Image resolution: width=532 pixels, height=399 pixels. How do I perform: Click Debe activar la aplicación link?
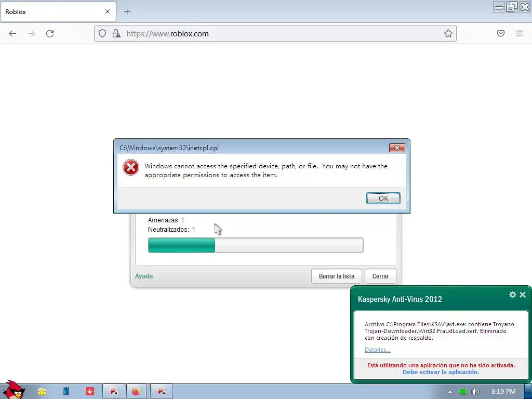coord(441,372)
